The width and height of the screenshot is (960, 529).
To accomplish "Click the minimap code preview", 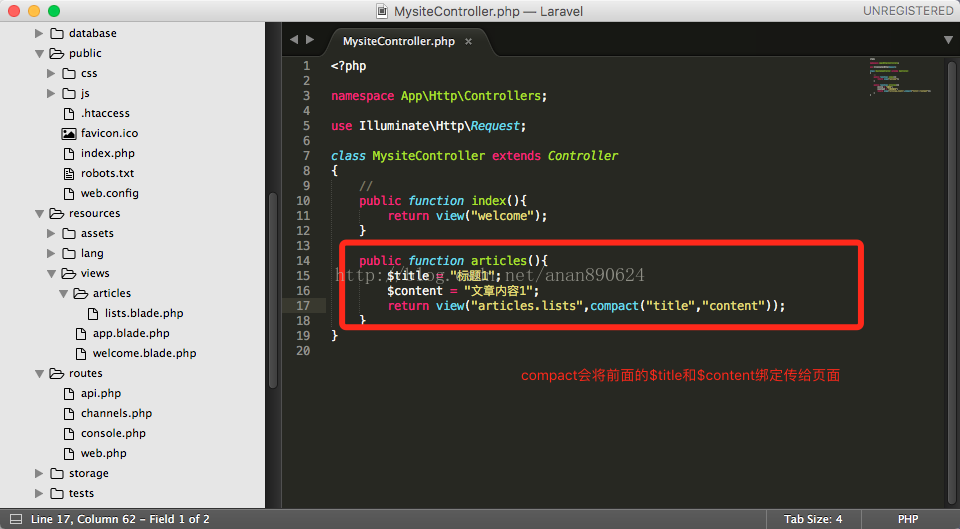I will click(x=900, y=77).
